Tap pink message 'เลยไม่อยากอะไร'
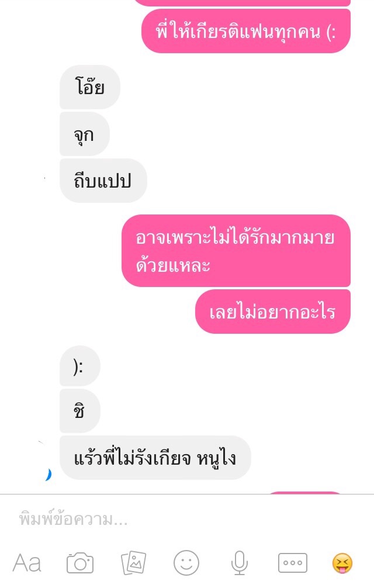374x588 pixels. click(273, 312)
